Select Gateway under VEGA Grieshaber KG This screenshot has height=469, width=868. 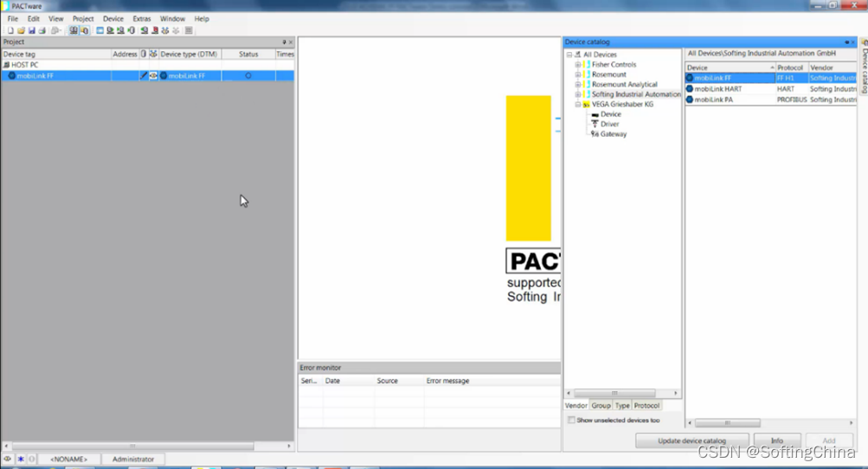pos(614,134)
